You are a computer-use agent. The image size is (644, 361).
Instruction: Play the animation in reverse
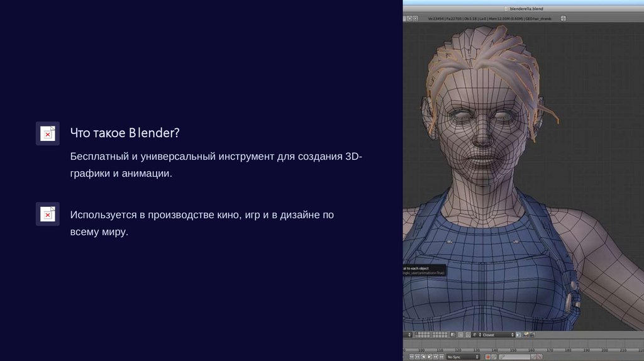[x=423, y=357]
